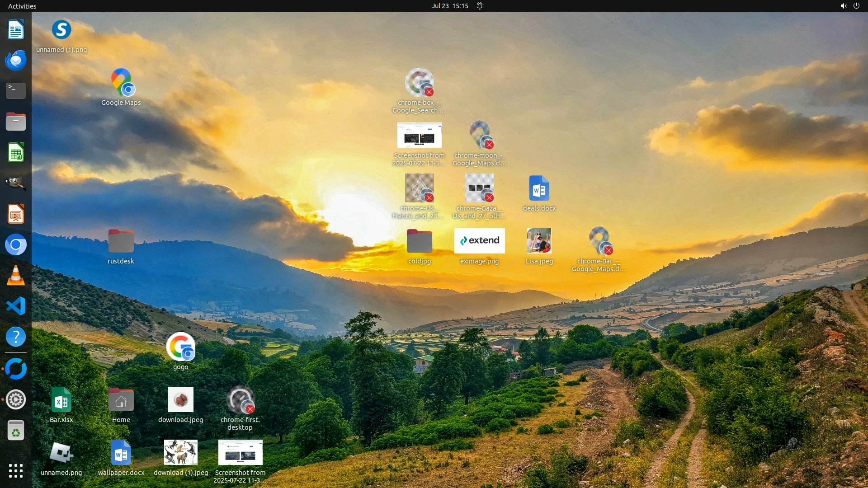Open LibreOffice Calc in the dock

15,153
